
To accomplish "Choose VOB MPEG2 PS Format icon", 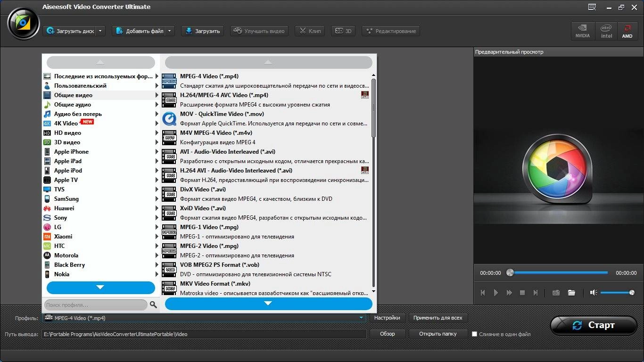I will pyautogui.click(x=169, y=269).
